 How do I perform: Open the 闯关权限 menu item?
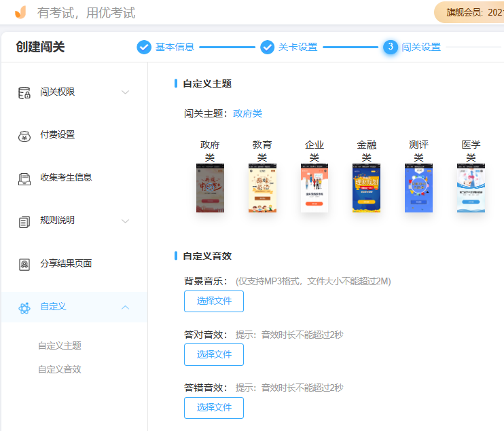coord(74,92)
